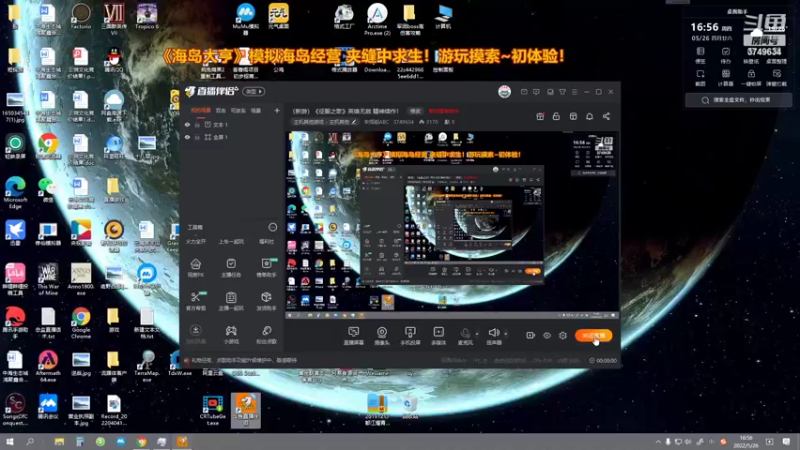Hide the 全屏 1 source with its eye icon
Viewport: 800px width, 450px height.
(x=187, y=137)
